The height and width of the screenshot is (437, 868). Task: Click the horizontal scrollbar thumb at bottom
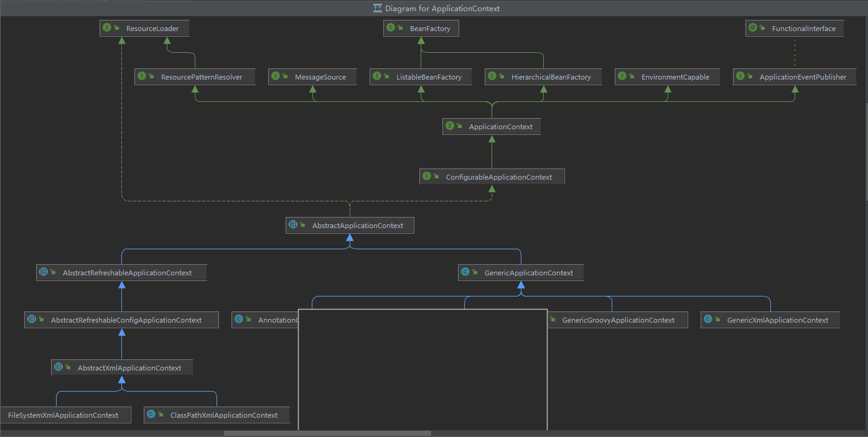tap(327, 433)
